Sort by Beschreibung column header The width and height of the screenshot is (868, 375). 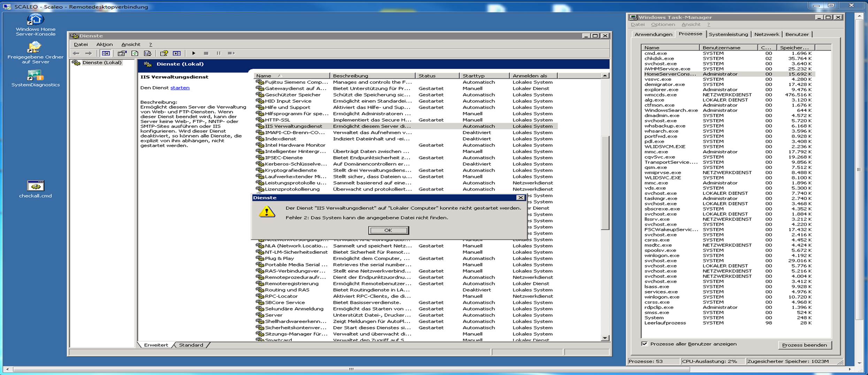coord(372,76)
